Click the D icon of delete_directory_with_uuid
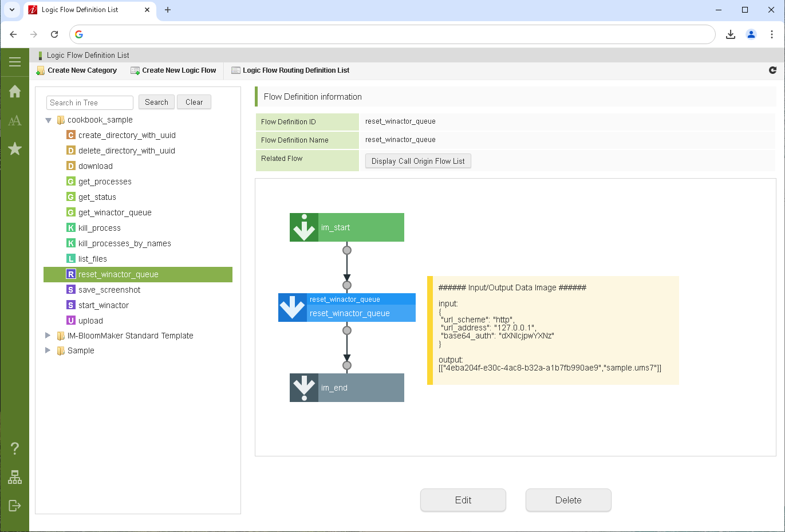Viewport: 785px width, 532px height. (71, 151)
